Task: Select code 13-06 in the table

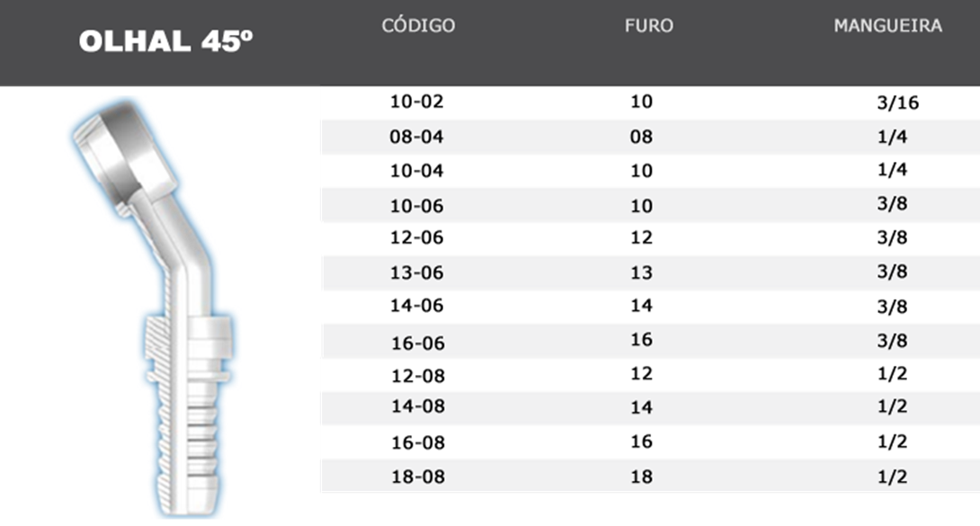Action: pos(417,272)
